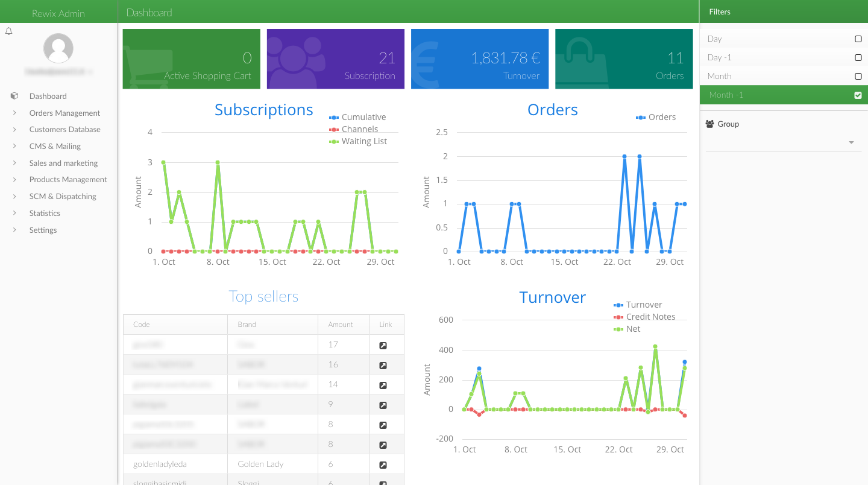Open CMS & Mailing menu
Image resolution: width=868 pixels, height=485 pixels.
pyautogui.click(x=55, y=146)
